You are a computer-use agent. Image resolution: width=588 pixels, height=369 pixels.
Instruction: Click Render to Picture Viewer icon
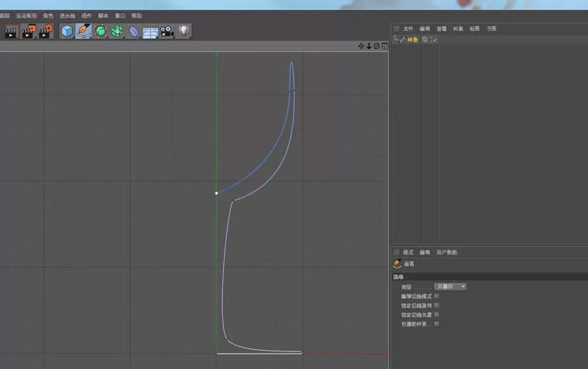coord(28,32)
